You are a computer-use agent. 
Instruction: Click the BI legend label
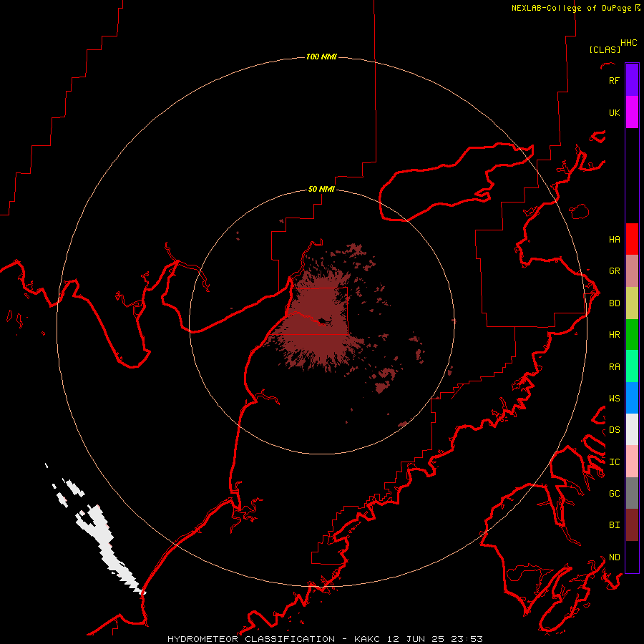click(x=614, y=525)
